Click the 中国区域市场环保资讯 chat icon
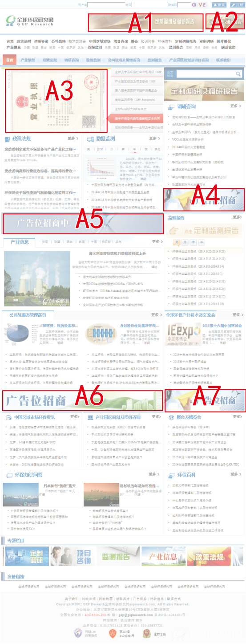This screenshot has height=644, width=246. [x=8, y=417]
